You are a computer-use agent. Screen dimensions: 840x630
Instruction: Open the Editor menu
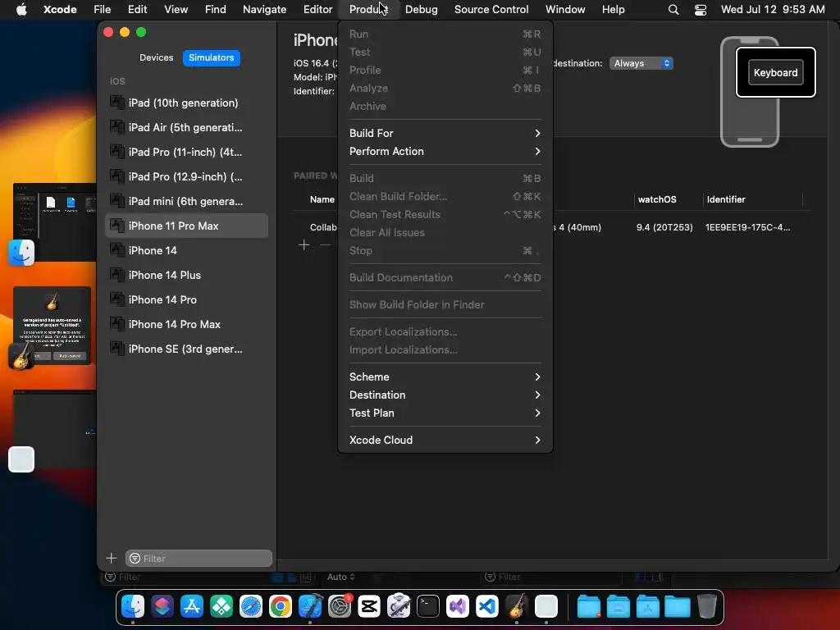317,10
